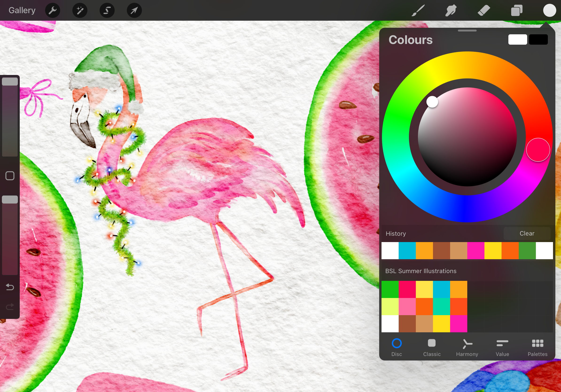Choose top-row amber swatch in BSL palette
Screen dimensions: 561x392
[x=459, y=289]
